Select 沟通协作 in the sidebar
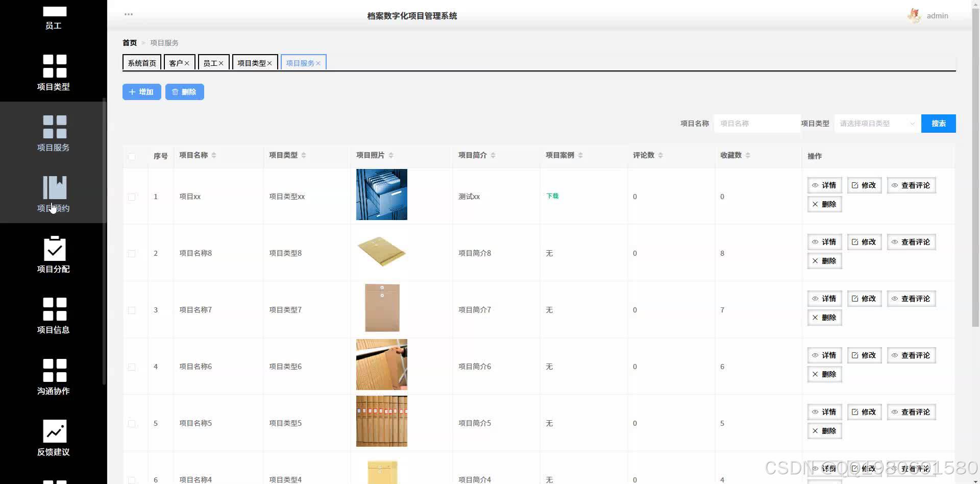Image resolution: width=980 pixels, height=484 pixels. pos(53,377)
